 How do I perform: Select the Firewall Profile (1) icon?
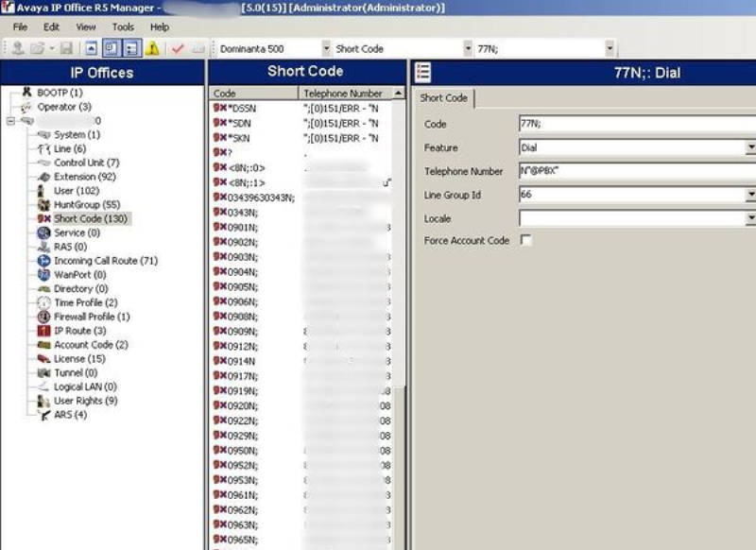pos(43,317)
